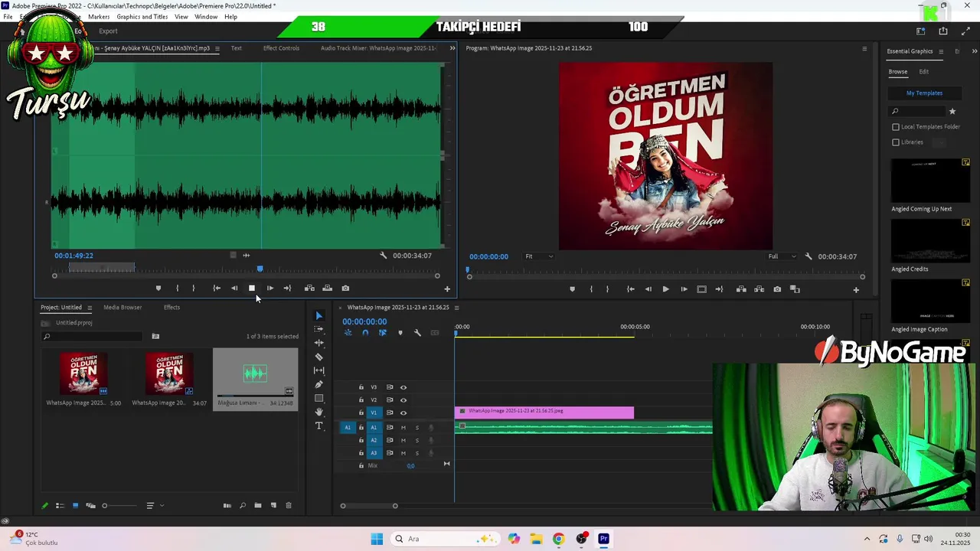Open the Markers menu
Viewport: 980px width, 551px height.
(x=99, y=17)
